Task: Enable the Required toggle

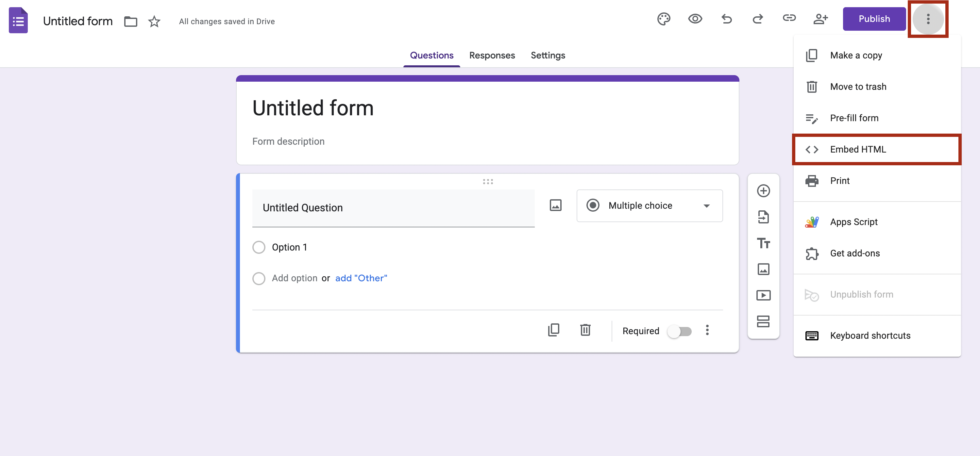Action: click(680, 331)
